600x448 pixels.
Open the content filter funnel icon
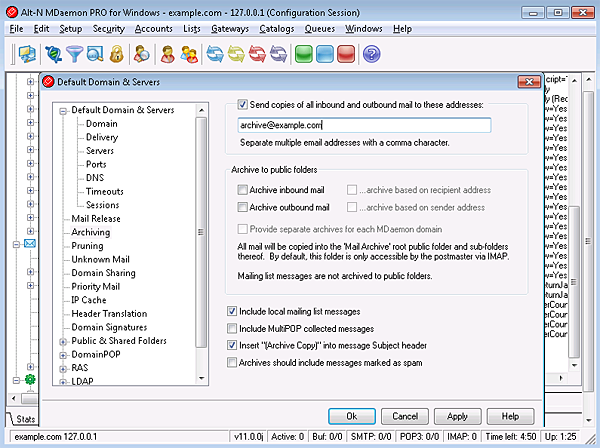point(74,54)
